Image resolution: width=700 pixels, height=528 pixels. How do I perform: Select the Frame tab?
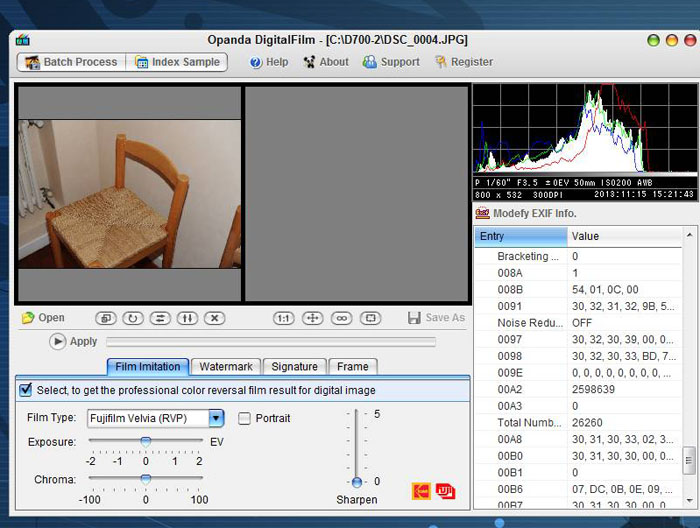coord(352,367)
